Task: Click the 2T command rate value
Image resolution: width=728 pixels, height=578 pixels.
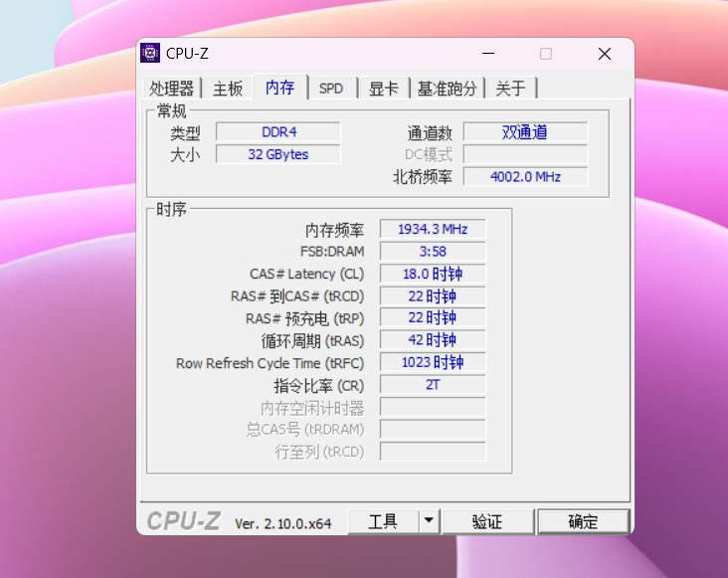Action: pos(433,384)
